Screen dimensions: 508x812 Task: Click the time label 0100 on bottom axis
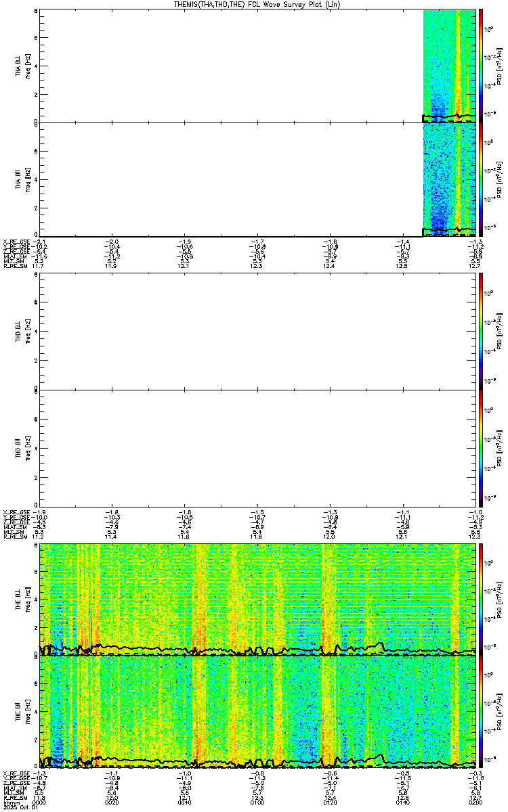tap(258, 803)
